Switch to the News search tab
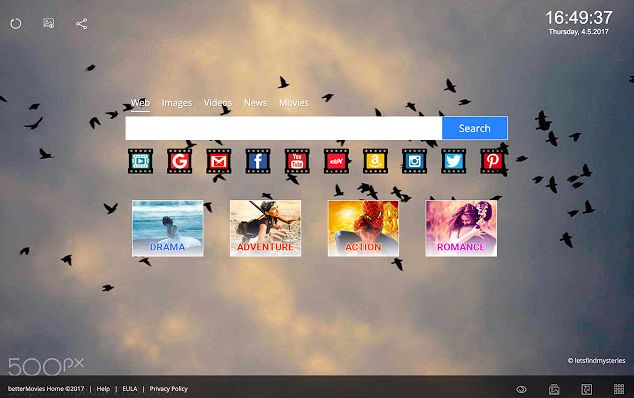The width and height of the screenshot is (634, 398). 256,103
